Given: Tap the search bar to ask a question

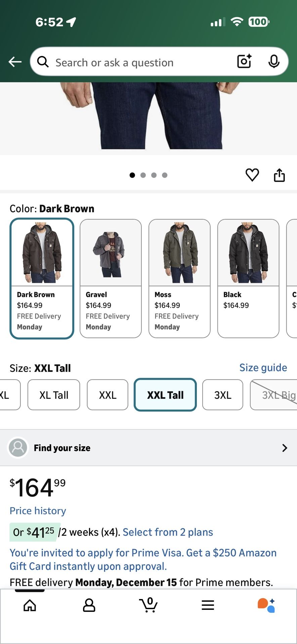Looking at the screenshot, I should (134, 62).
